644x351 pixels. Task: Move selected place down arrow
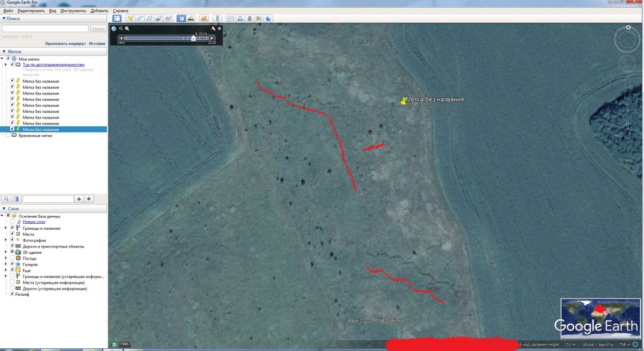(89, 199)
